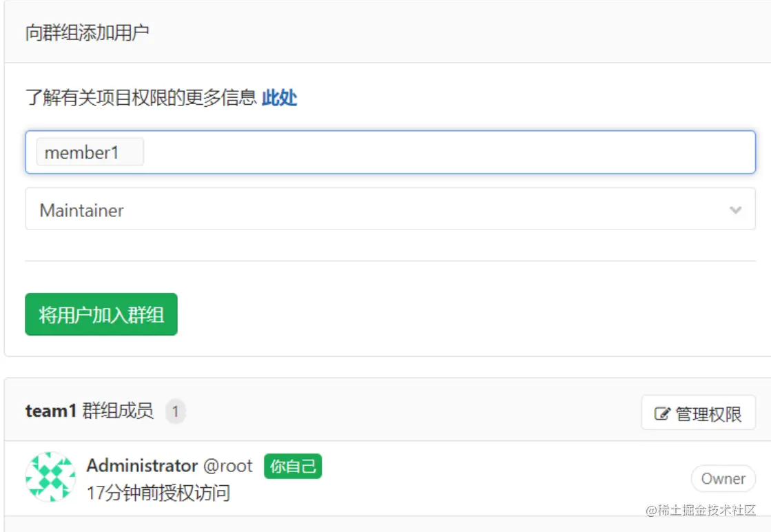Viewport: 771px width, 532px height.
Task: Click the Administrator avatar image
Action: tap(51, 477)
